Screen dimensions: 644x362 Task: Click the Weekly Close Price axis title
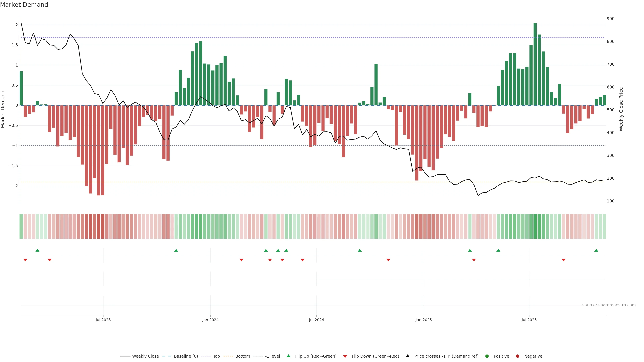[621, 109]
